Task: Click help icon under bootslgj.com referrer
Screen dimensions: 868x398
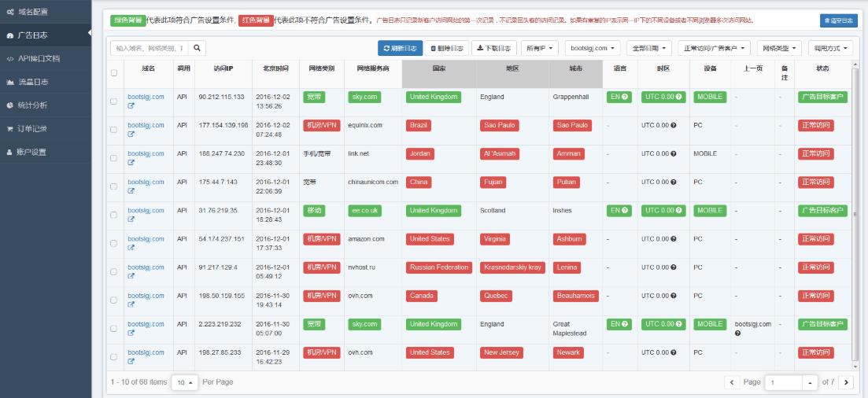Action: coord(737,334)
